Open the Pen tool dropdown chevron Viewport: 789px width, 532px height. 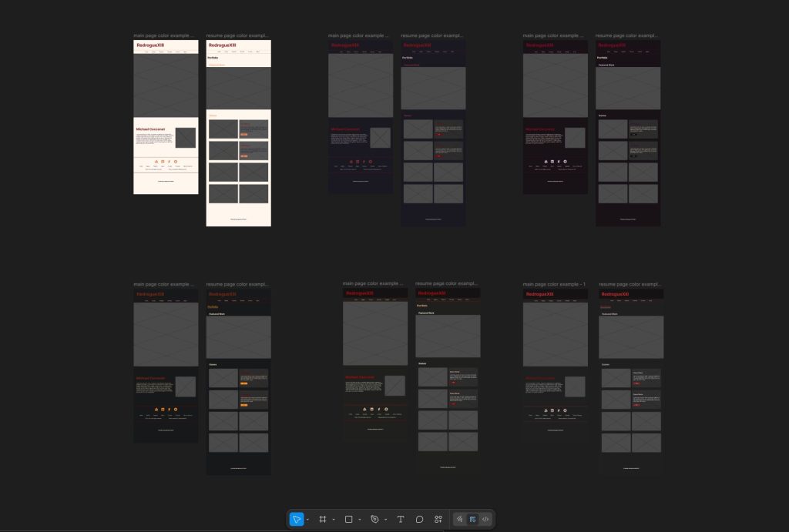coord(385,519)
